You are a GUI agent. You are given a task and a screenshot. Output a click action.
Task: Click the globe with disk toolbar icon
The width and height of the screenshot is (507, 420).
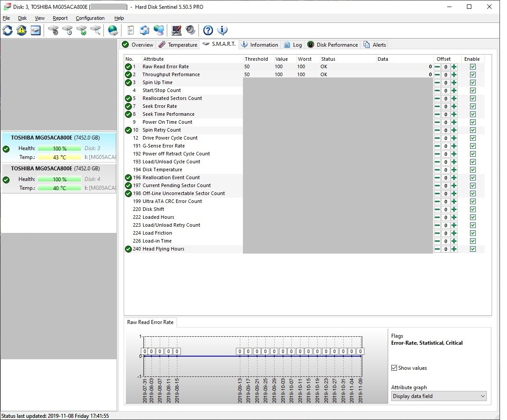coord(113,30)
